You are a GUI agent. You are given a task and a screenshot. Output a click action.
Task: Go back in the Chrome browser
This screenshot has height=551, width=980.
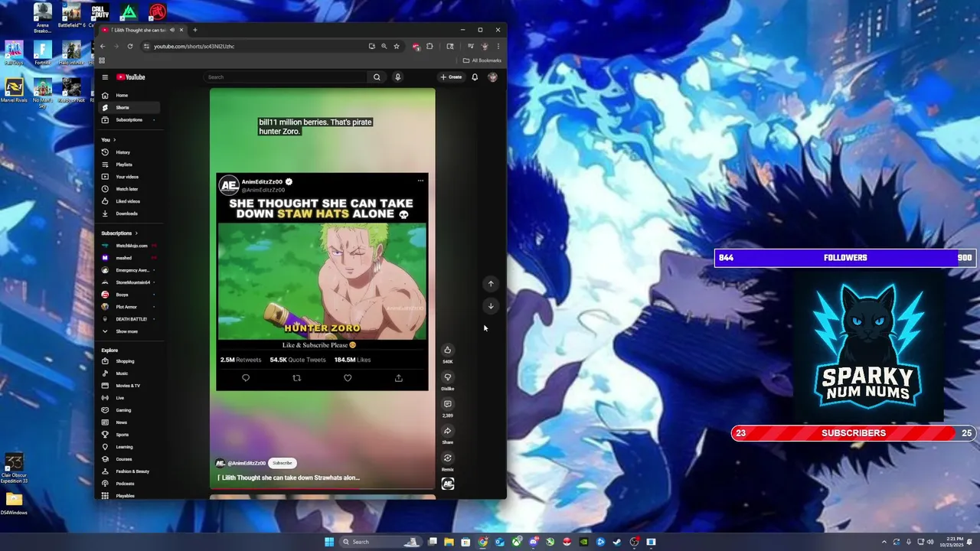103,46
